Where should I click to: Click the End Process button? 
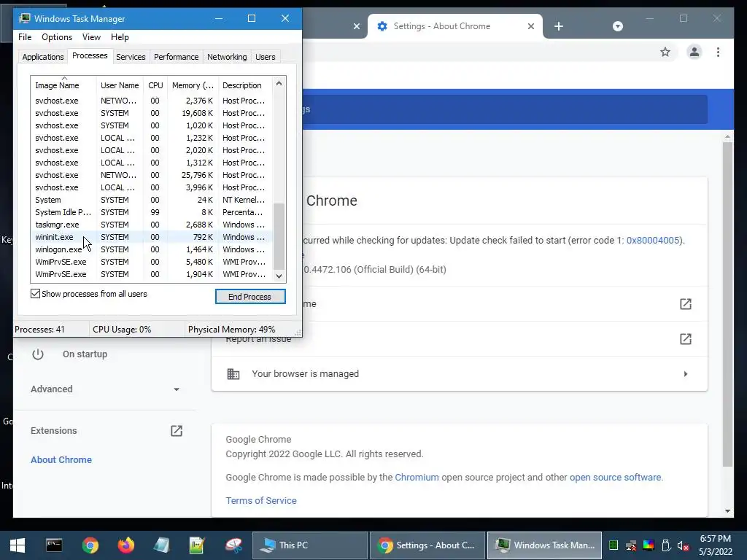pos(250,297)
